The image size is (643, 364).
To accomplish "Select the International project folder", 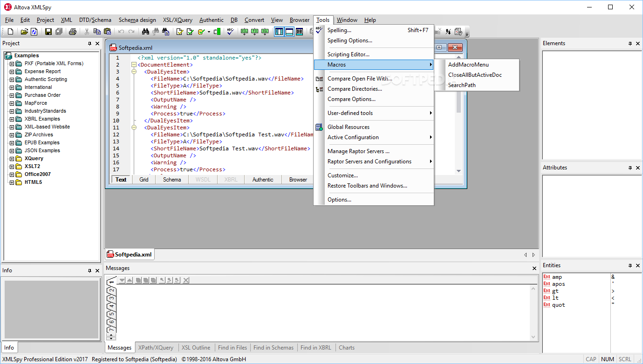I will [38, 88].
